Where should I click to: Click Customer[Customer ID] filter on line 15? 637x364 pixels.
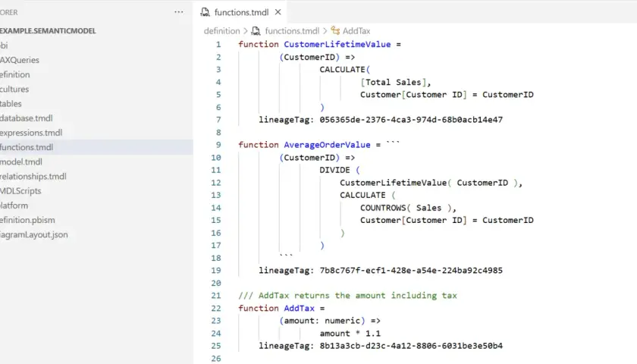(x=447, y=220)
